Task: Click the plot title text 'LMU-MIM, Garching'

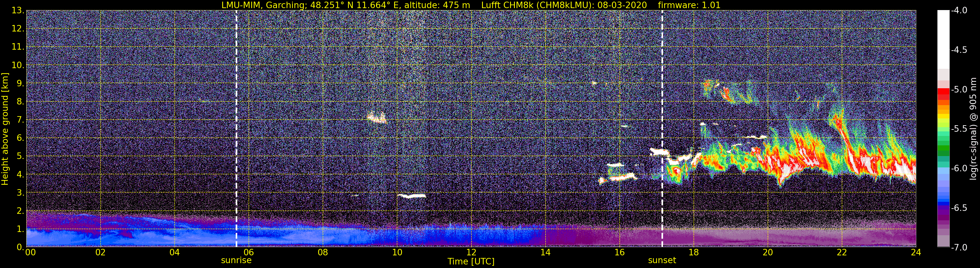Action: point(264,5)
